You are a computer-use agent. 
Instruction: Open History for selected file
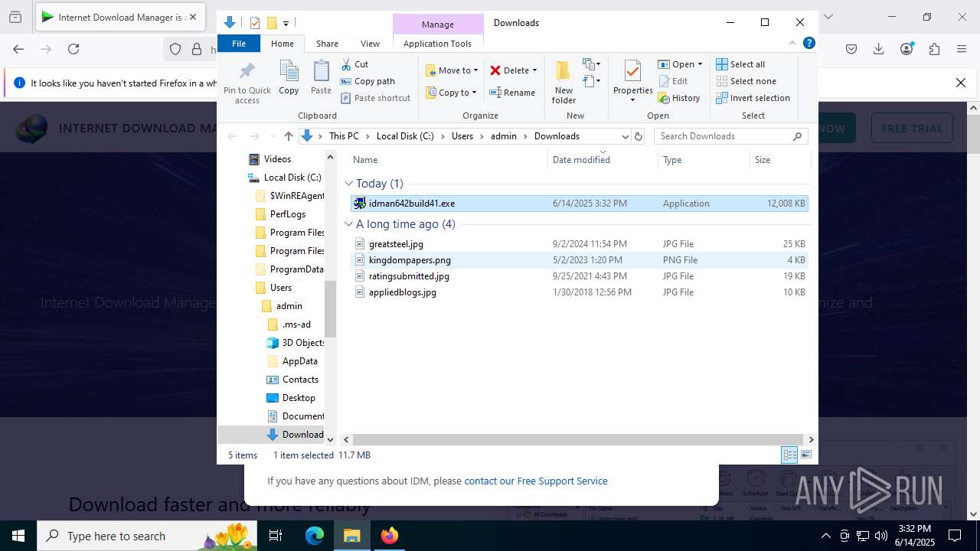pos(678,98)
